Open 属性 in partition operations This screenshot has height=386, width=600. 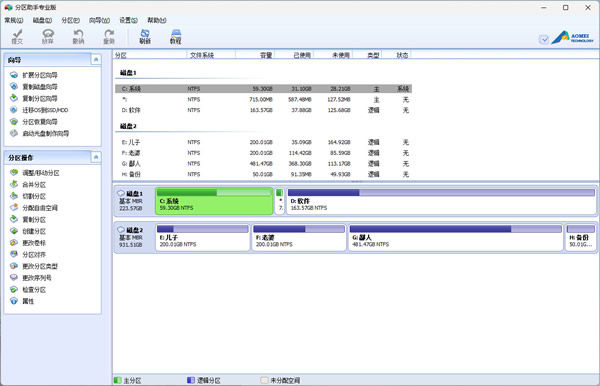pos(22,301)
